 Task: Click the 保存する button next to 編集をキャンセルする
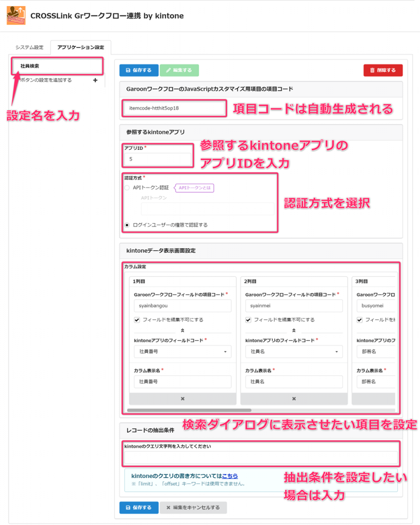[x=138, y=508]
